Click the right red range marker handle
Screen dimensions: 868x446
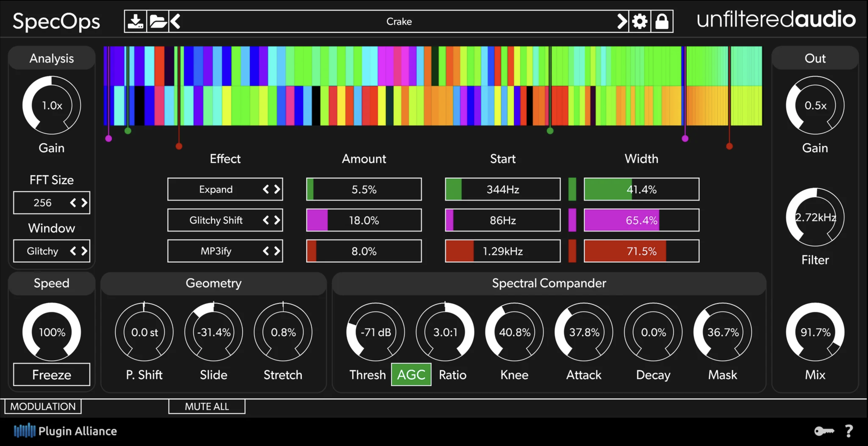click(730, 146)
